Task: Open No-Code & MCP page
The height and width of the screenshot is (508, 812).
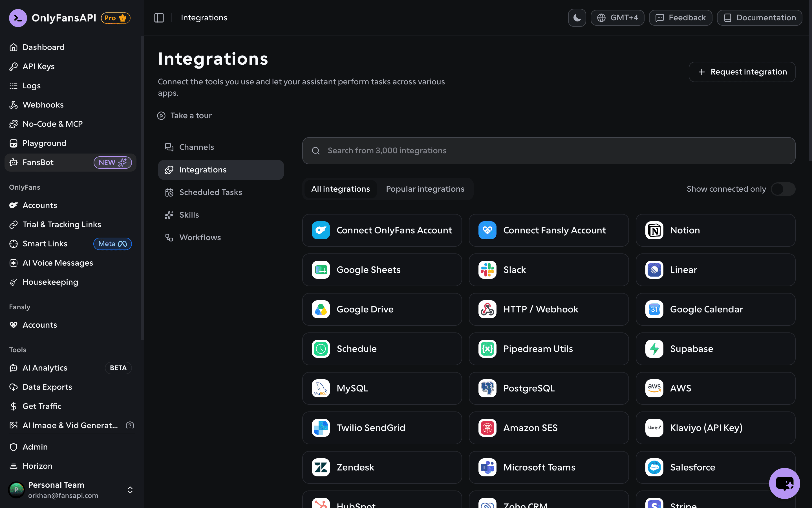Action: point(70,124)
